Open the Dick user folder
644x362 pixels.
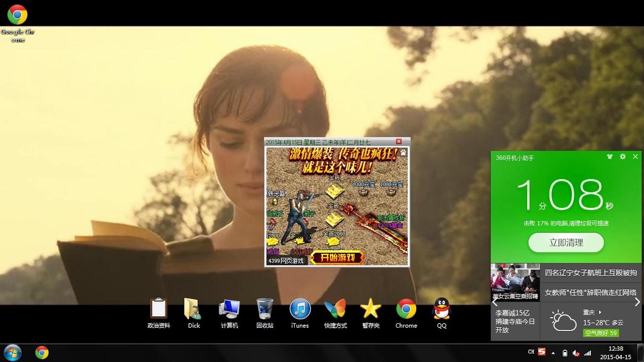point(193,310)
